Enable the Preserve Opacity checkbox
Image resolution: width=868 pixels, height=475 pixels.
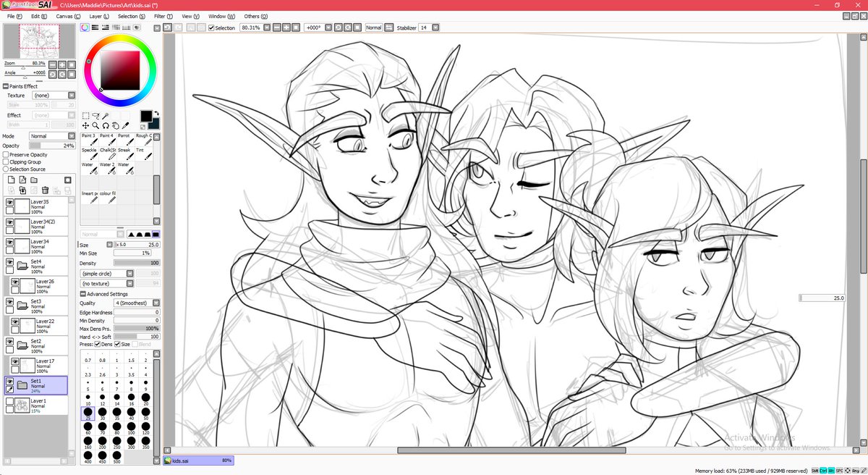6,154
